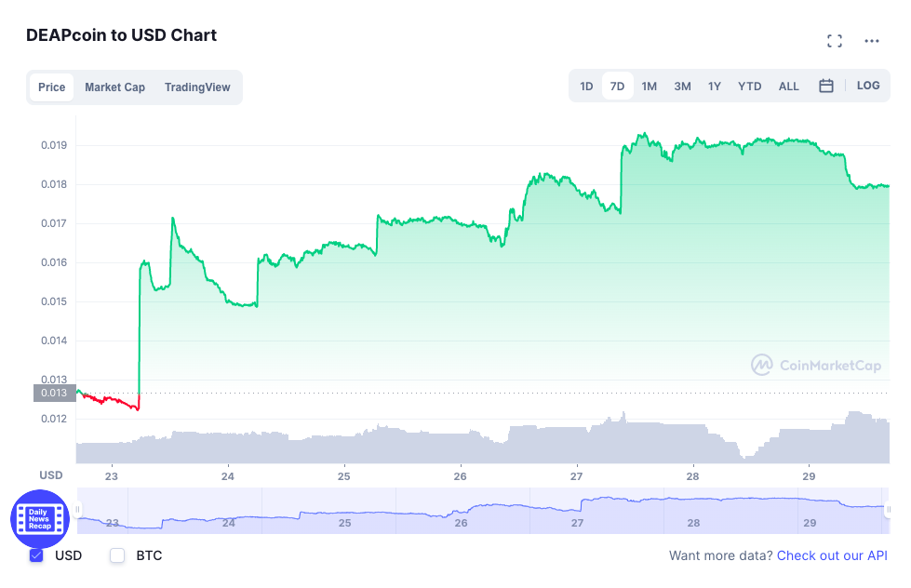This screenshot has width=911, height=588.
Task: Select the 3M time range
Action: [683, 86]
